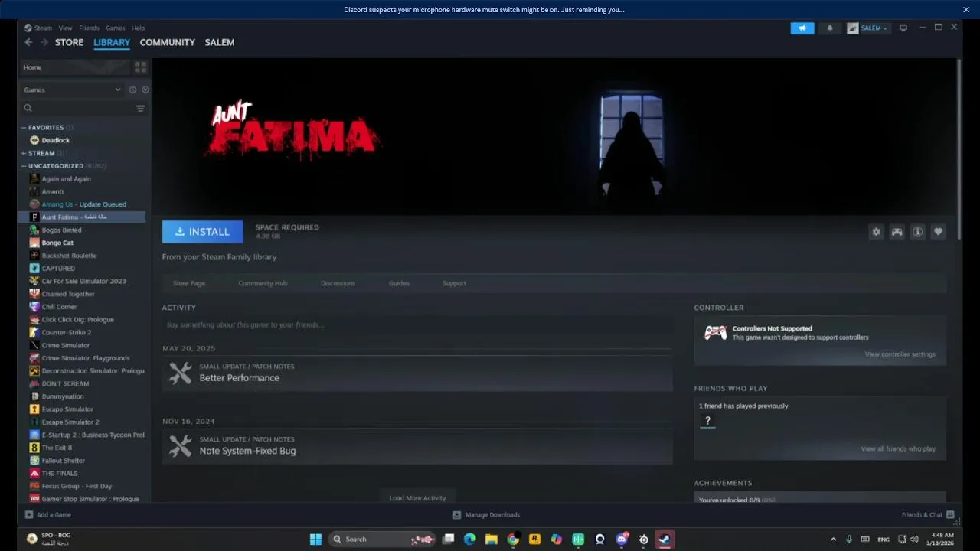This screenshot has height=551, width=980.
Task: Open Manage Downloads
Action: click(486, 515)
